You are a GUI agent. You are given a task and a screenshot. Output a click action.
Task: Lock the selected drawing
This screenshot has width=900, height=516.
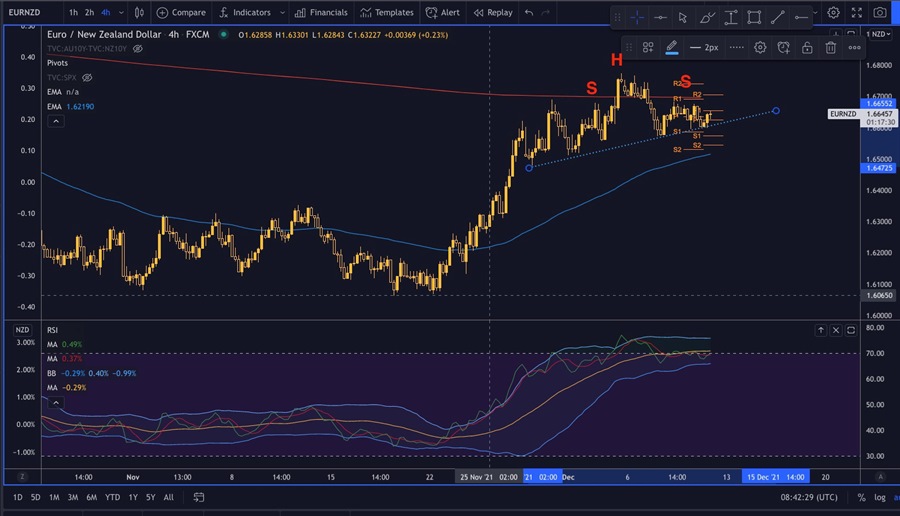[x=808, y=47]
